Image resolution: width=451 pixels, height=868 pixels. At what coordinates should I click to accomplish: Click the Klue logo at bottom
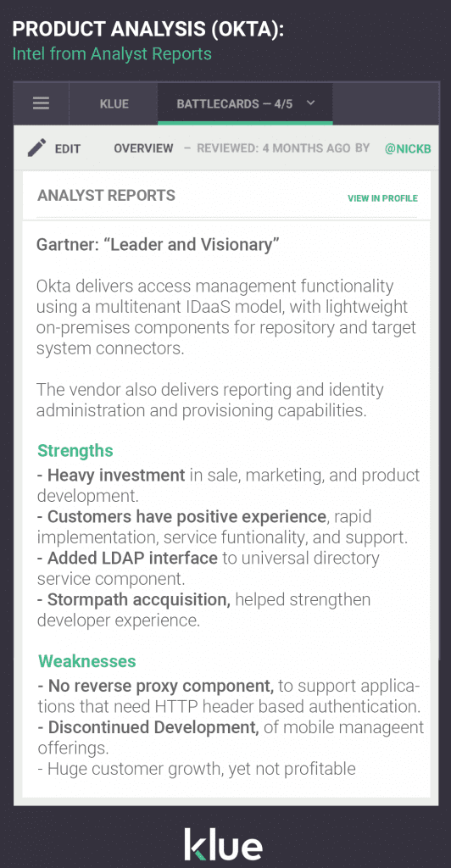coord(224,844)
